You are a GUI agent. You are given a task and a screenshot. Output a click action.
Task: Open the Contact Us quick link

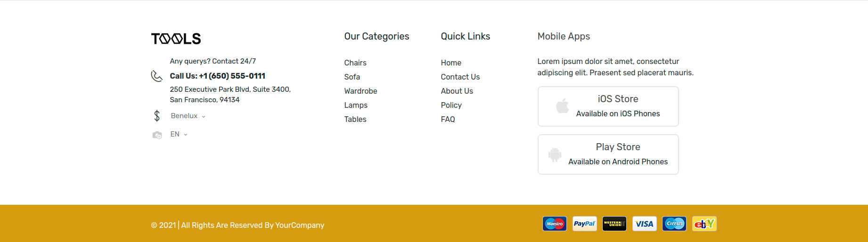point(460,77)
